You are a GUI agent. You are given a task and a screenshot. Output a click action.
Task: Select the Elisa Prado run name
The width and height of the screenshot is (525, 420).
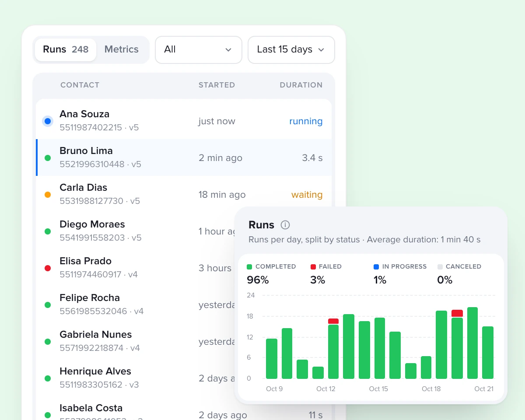click(85, 261)
